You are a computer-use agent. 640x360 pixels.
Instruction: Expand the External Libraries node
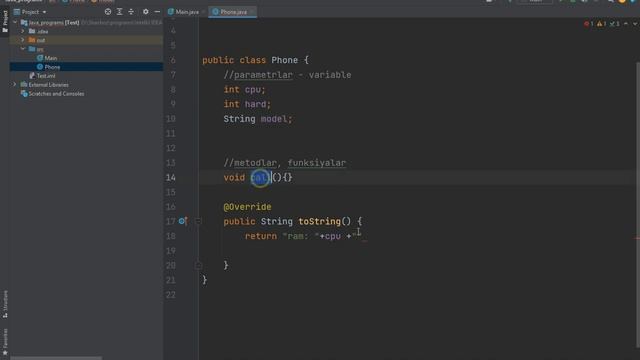15,84
